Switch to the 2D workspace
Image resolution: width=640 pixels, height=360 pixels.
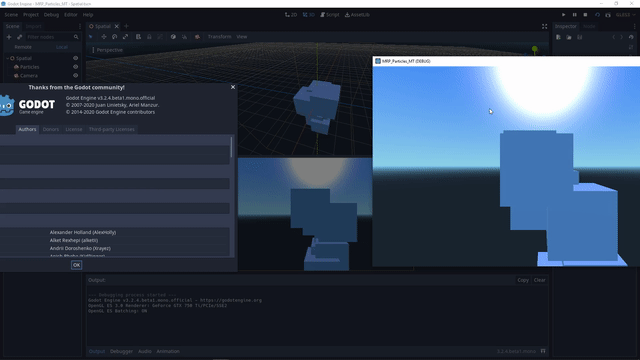[291, 15]
